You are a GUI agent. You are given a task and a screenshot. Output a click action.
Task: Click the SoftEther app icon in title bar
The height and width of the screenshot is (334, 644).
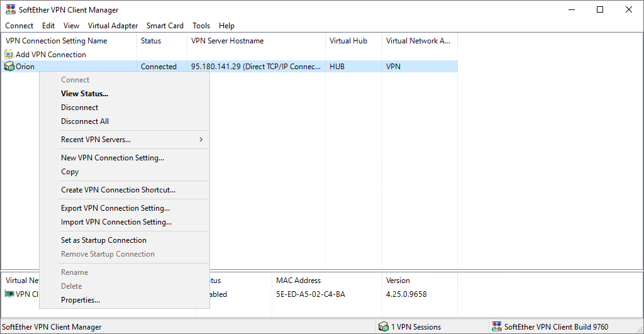point(10,9)
